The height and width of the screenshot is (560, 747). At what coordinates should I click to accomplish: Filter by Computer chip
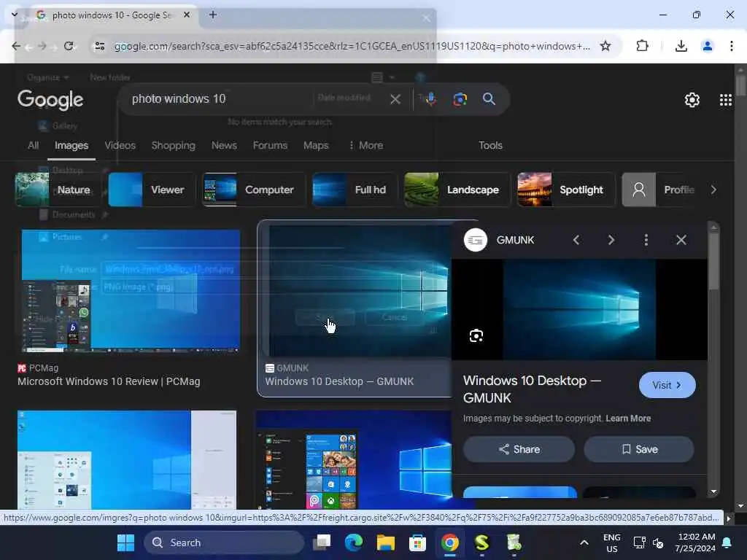253,190
